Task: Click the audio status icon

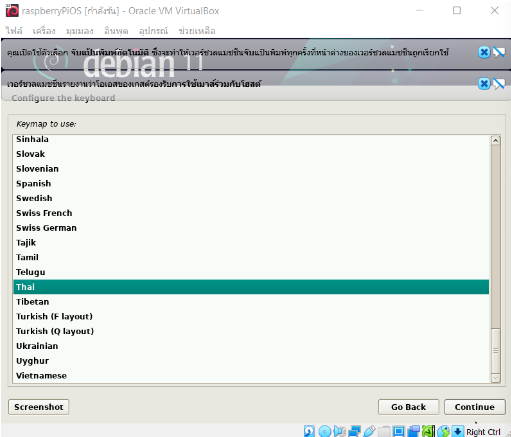Action: point(339,431)
